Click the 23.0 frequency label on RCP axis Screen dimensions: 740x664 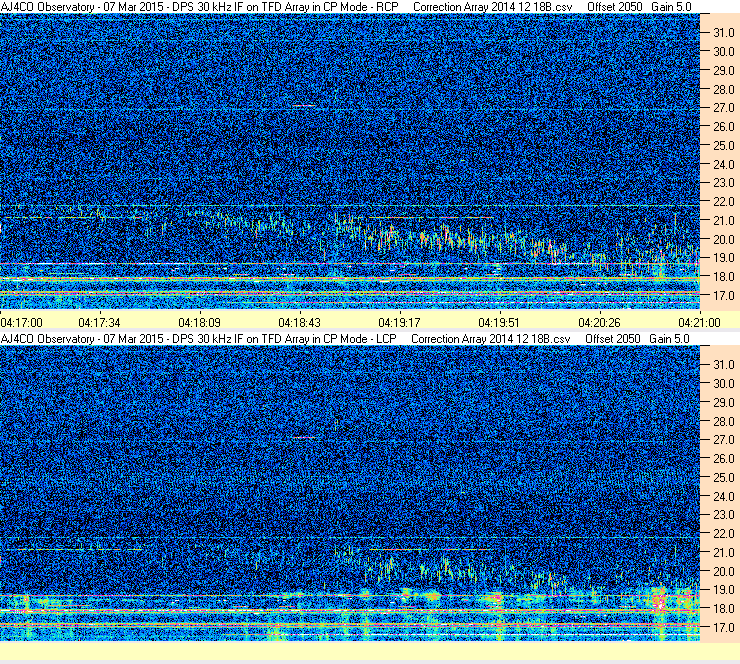click(x=723, y=183)
